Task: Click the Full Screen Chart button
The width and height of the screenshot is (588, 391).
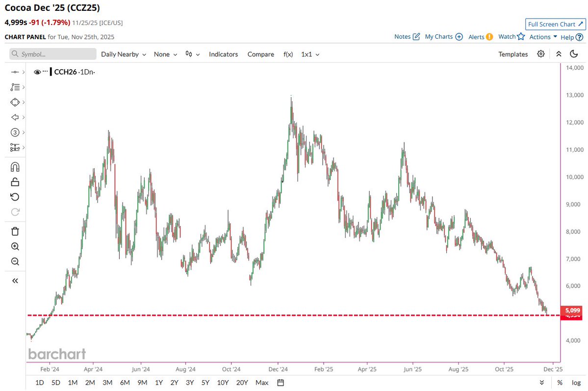Action: (x=555, y=24)
